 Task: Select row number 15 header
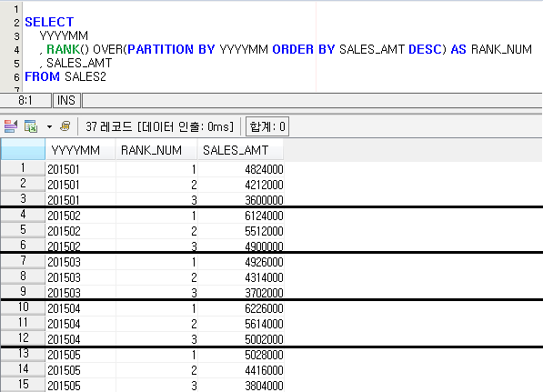click(23, 385)
